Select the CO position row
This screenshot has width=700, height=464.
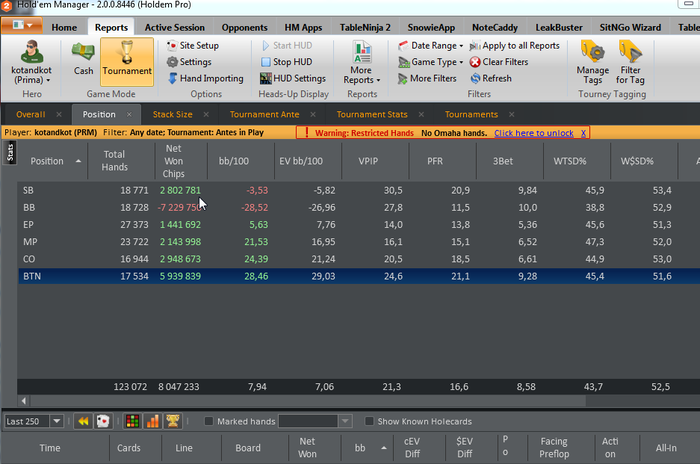(359, 259)
